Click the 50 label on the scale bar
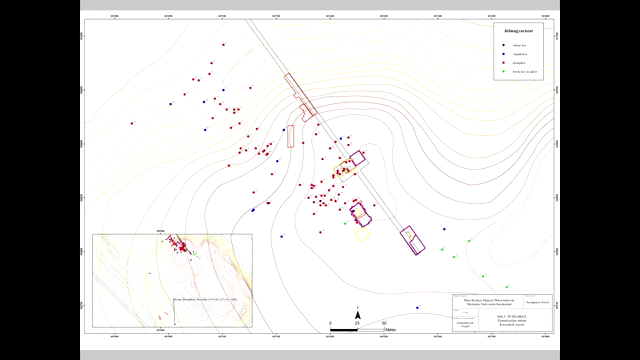Image resolution: width=640 pixels, height=360 pixels. tap(384, 323)
